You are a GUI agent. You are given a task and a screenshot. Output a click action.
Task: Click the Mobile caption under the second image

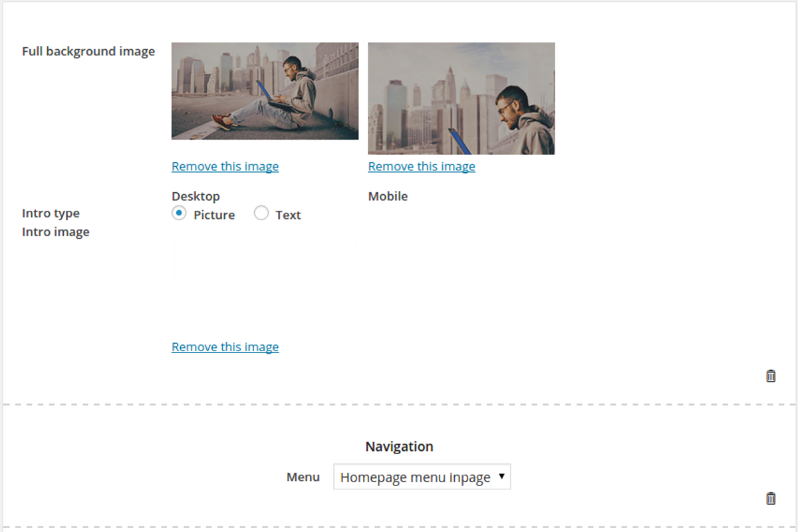point(388,196)
